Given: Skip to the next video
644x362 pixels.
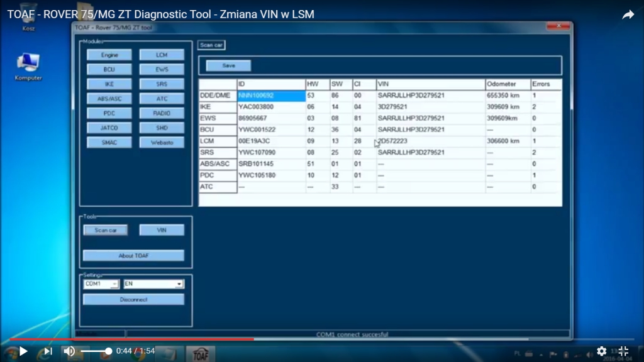Looking at the screenshot, I should 48,351.
